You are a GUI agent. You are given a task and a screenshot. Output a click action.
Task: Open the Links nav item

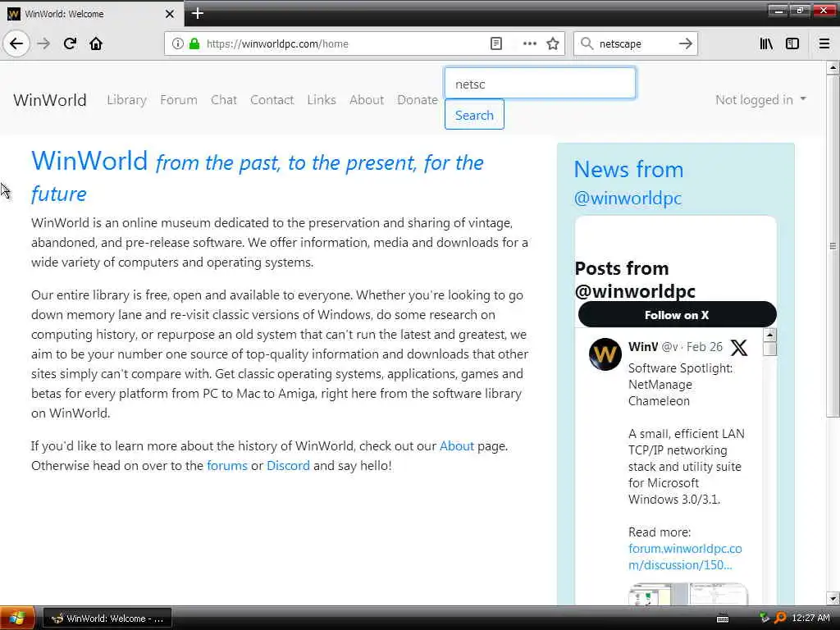coord(322,99)
